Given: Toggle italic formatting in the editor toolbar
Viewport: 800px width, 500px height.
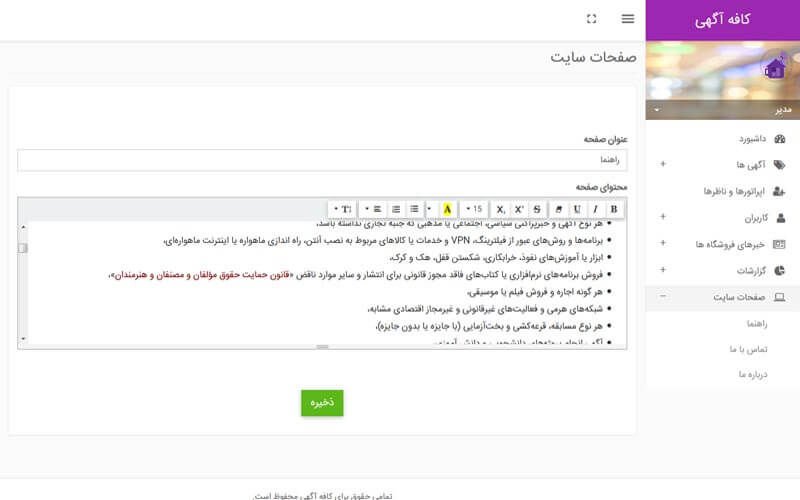Looking at the screenshot, I should (x=595, y=209).
